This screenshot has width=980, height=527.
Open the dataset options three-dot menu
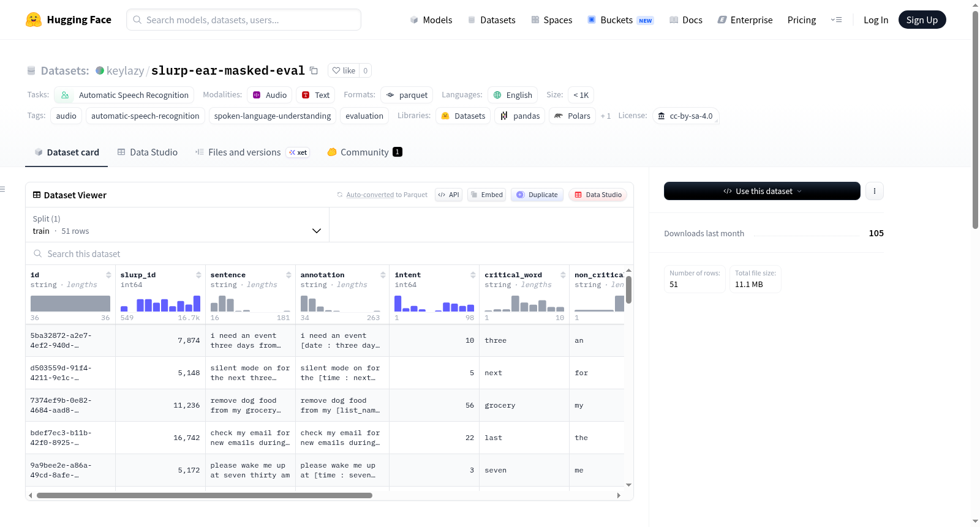[x=875, y=191]
